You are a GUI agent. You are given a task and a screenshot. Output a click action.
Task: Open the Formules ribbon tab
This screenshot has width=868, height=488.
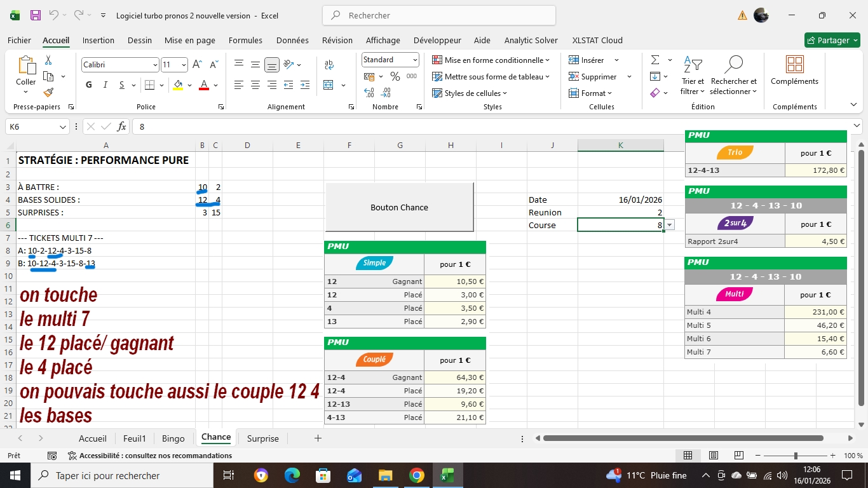245,40
